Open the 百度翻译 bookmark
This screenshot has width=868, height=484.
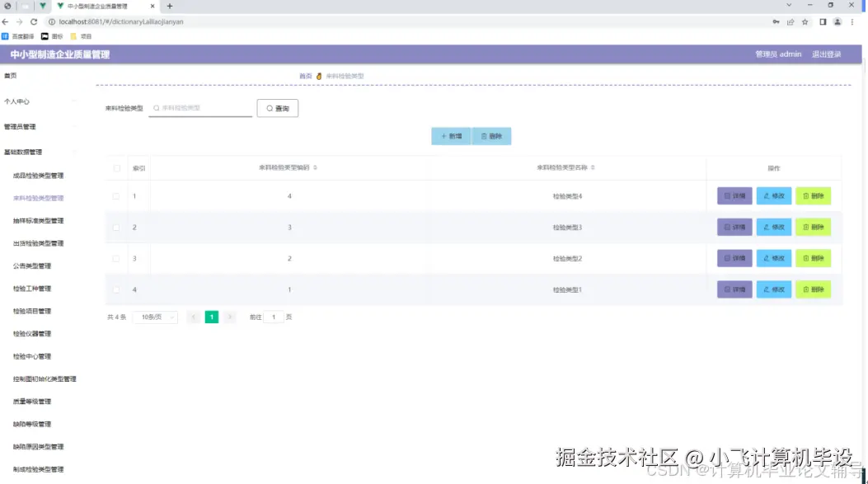[x=17, y=36]
